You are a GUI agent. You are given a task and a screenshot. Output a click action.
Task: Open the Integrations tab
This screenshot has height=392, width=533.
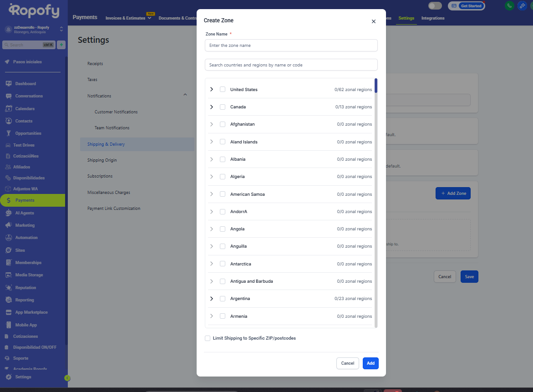pos(433,18)
